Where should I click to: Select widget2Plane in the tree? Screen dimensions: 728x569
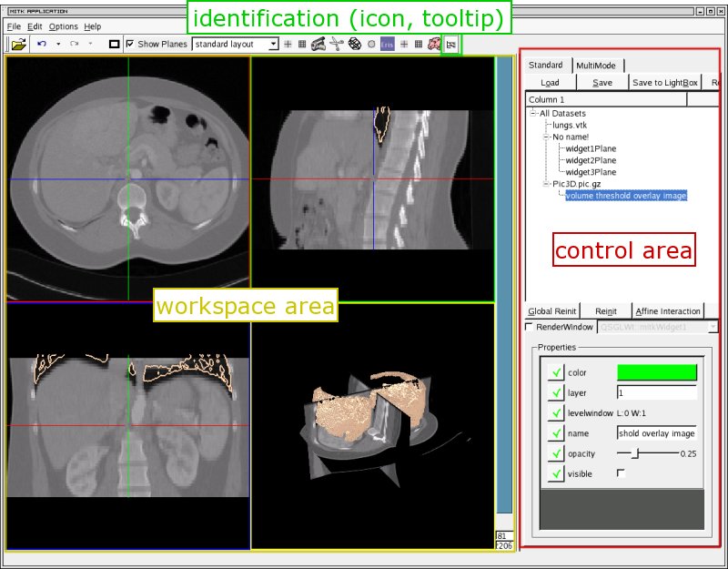click(591, 160)
